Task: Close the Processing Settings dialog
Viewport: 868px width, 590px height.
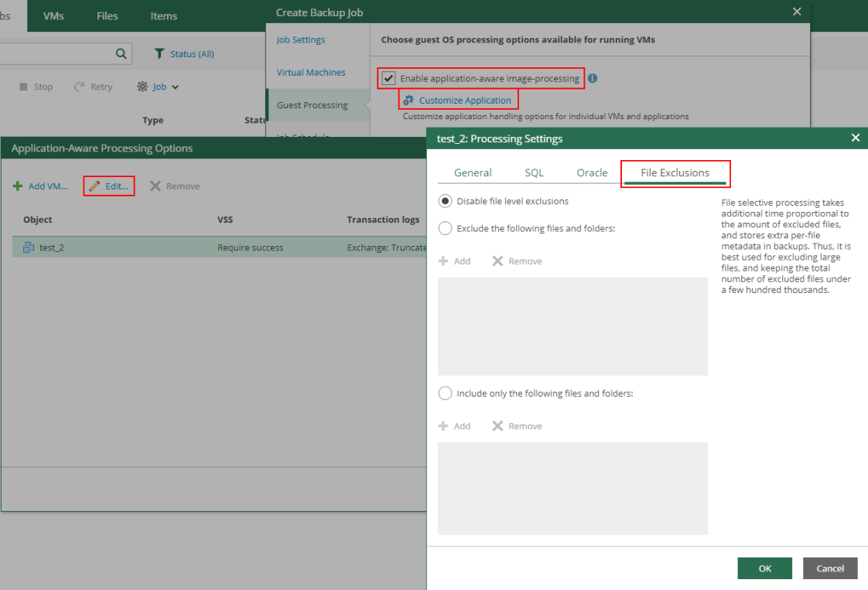Action: [855, 138]
